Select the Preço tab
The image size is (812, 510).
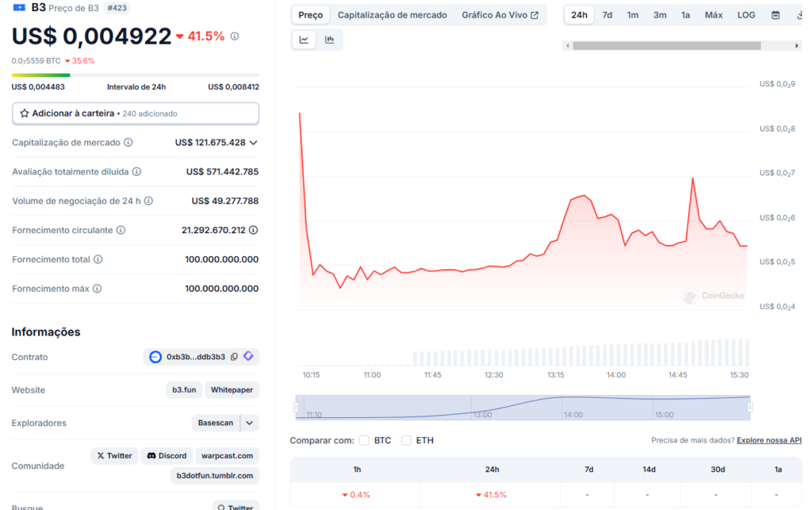311,15
